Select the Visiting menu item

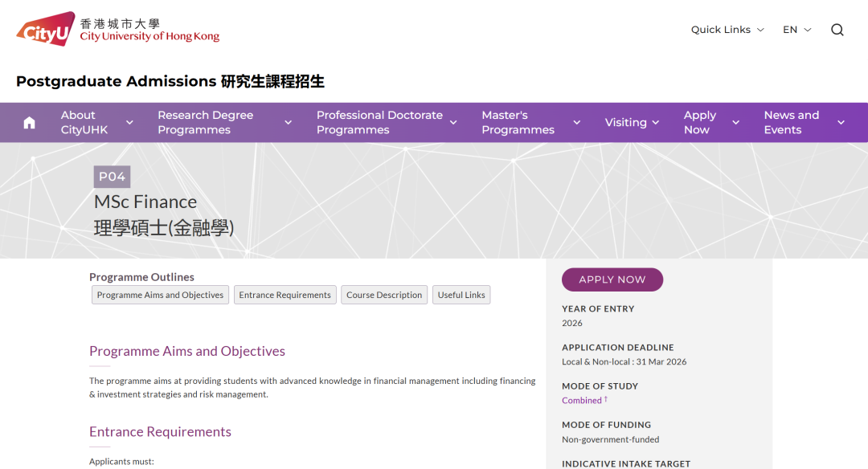pos(625,122)
